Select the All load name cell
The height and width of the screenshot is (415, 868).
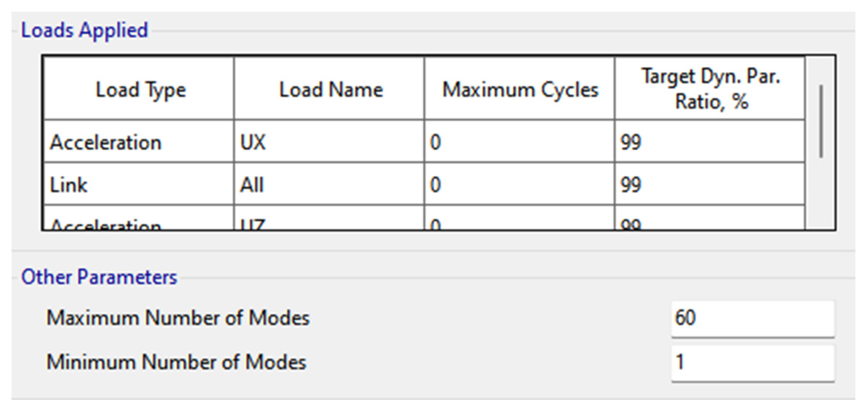tap(329, 184)
